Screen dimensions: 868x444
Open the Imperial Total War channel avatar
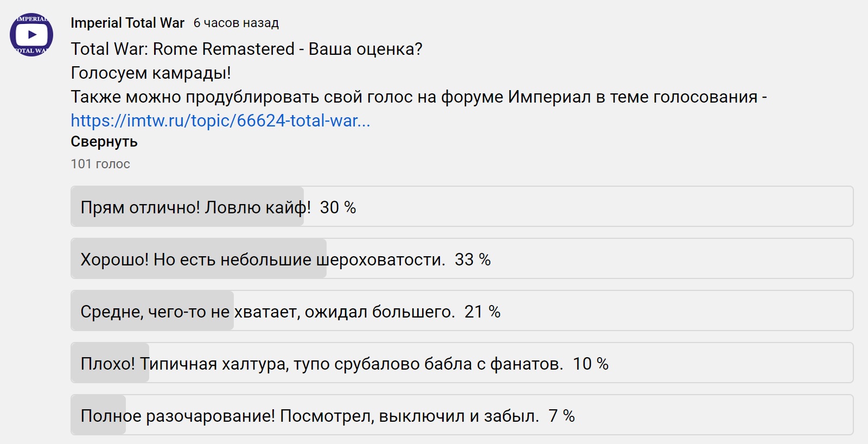(x=31, y=35)
